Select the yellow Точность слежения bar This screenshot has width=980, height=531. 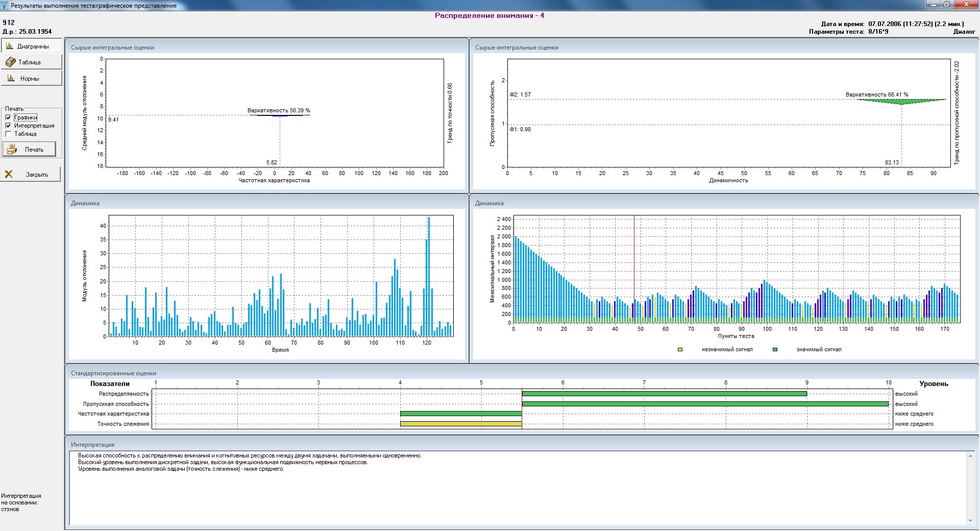(460, 424)
